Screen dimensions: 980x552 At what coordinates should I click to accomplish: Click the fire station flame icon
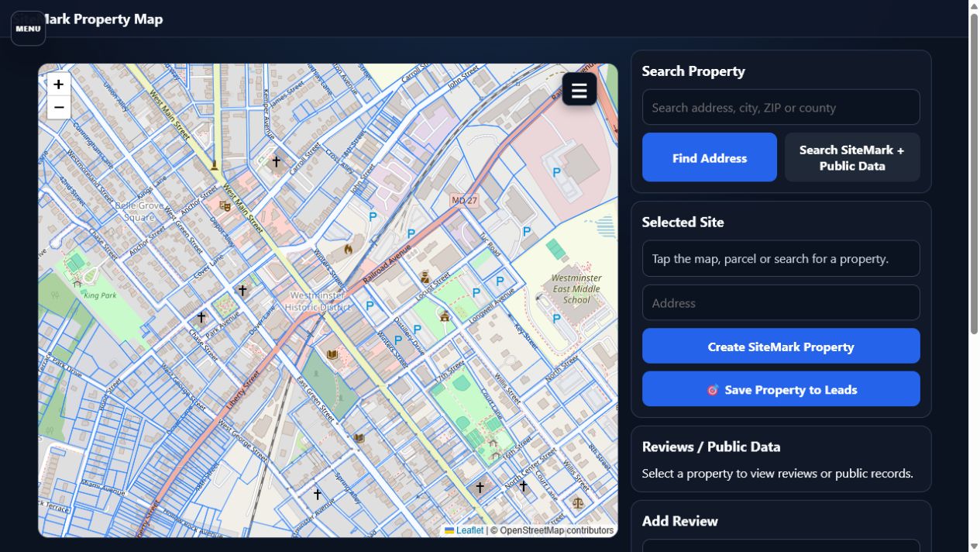349,250
